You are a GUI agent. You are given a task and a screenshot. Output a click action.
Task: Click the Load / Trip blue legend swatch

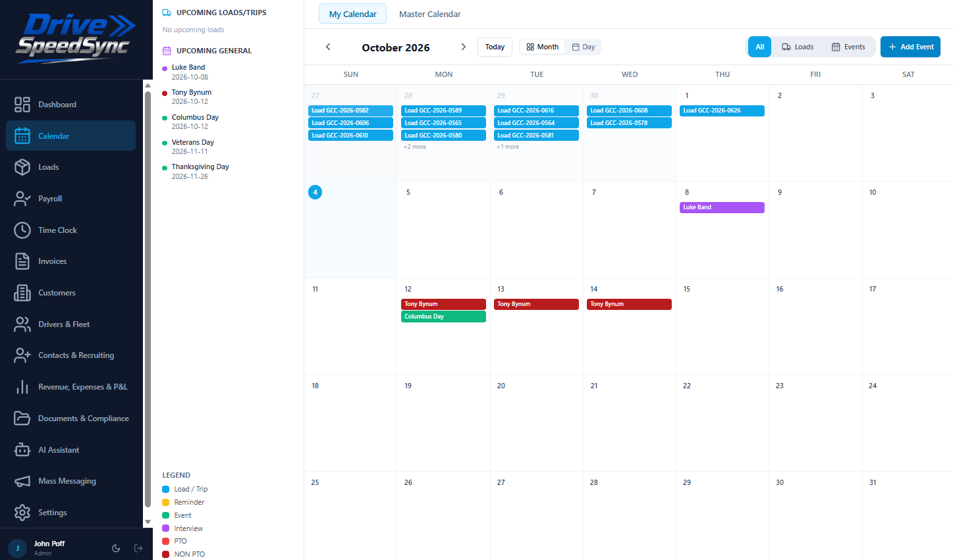166,489
